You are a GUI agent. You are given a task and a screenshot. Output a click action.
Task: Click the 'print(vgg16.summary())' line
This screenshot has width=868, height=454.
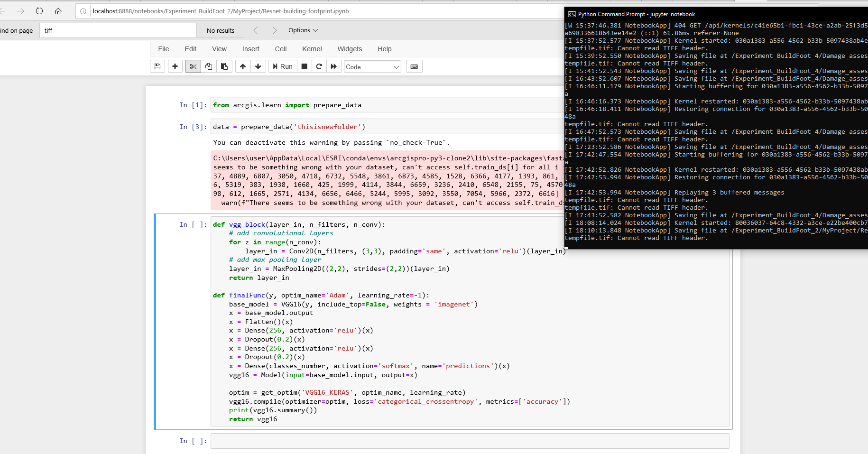pos(273,410)
